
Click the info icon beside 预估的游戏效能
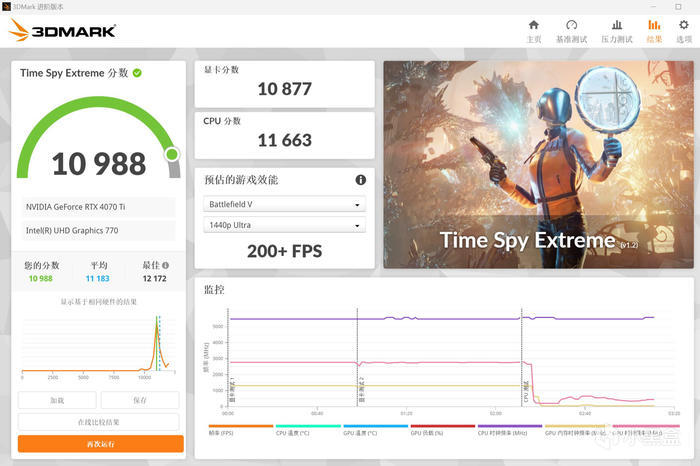coord(361,180)
